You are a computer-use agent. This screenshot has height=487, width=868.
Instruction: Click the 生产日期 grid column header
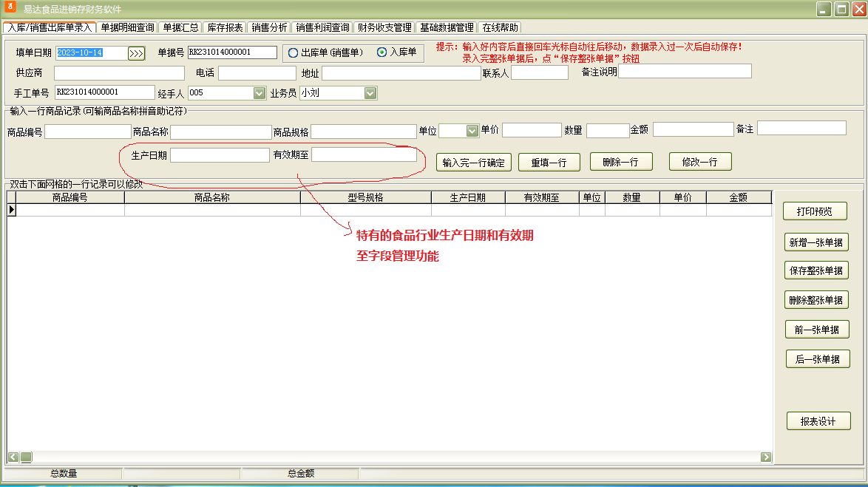click(468, 197)
